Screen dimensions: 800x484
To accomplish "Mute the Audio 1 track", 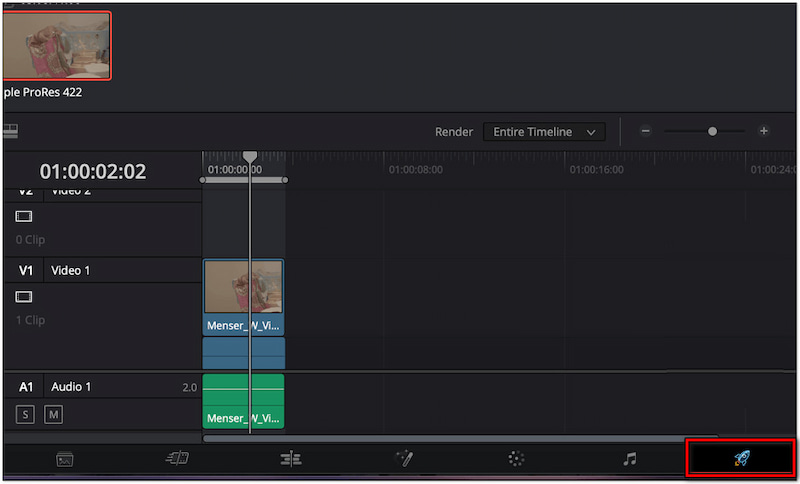I will pos(53,414).
